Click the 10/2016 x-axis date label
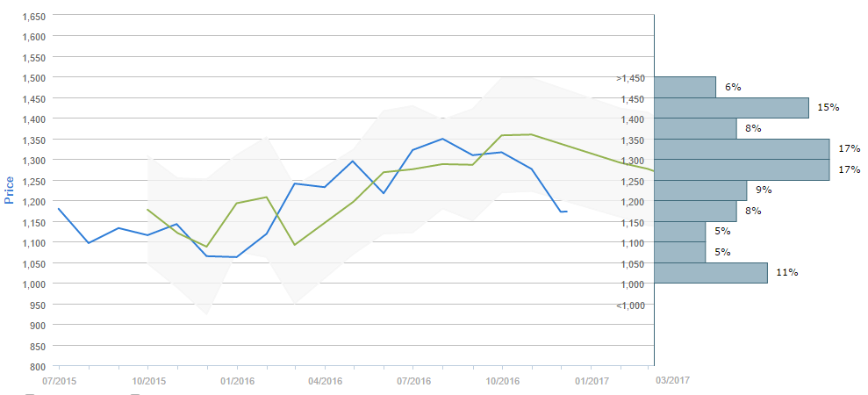This screenshot has width=868, height=395. click(x=503, y=381)
